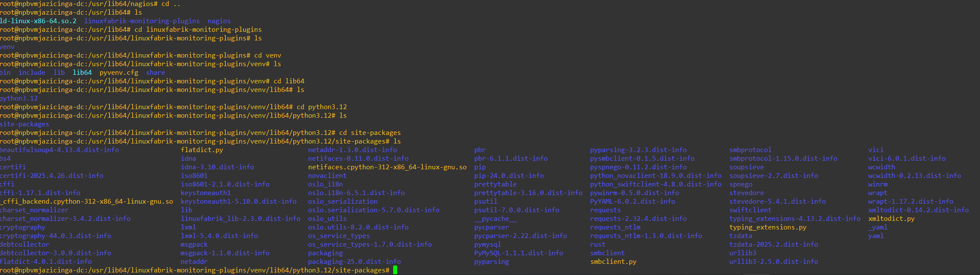Select pyvenv.cfg in the venv listing

(119, 73)
